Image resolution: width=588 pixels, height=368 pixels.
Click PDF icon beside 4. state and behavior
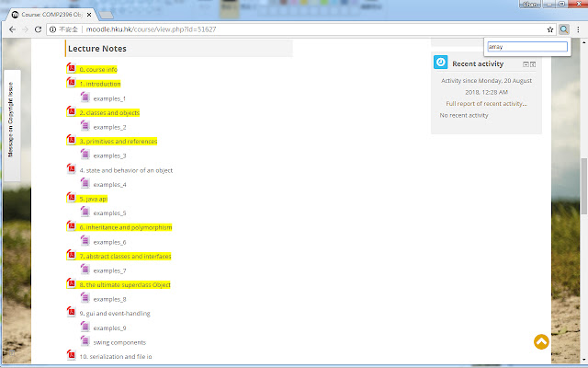72,169
